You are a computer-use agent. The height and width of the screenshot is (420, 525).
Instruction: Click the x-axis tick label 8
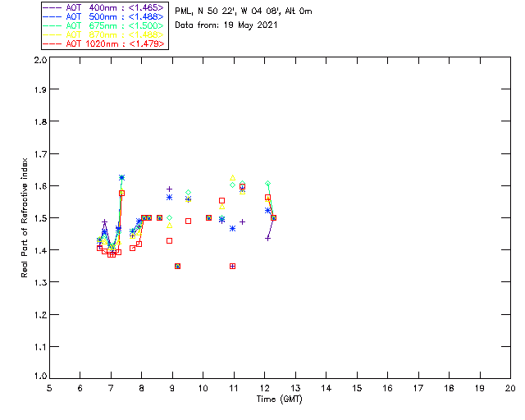(x=141, y=388)
